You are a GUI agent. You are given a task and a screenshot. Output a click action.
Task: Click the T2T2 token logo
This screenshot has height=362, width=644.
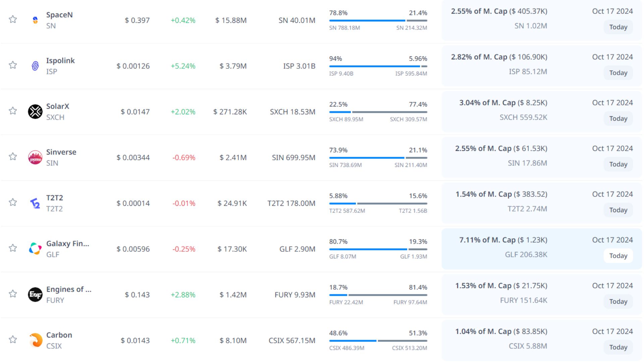pos(35,203)
